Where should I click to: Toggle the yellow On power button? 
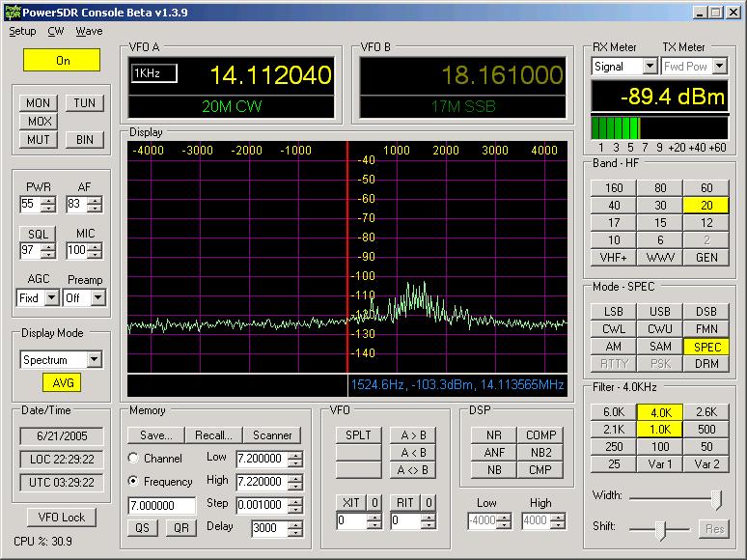(x=63, y=60)
